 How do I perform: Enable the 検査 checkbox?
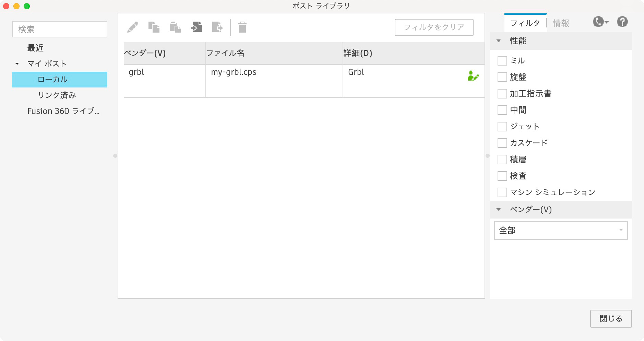pos(502,176)
